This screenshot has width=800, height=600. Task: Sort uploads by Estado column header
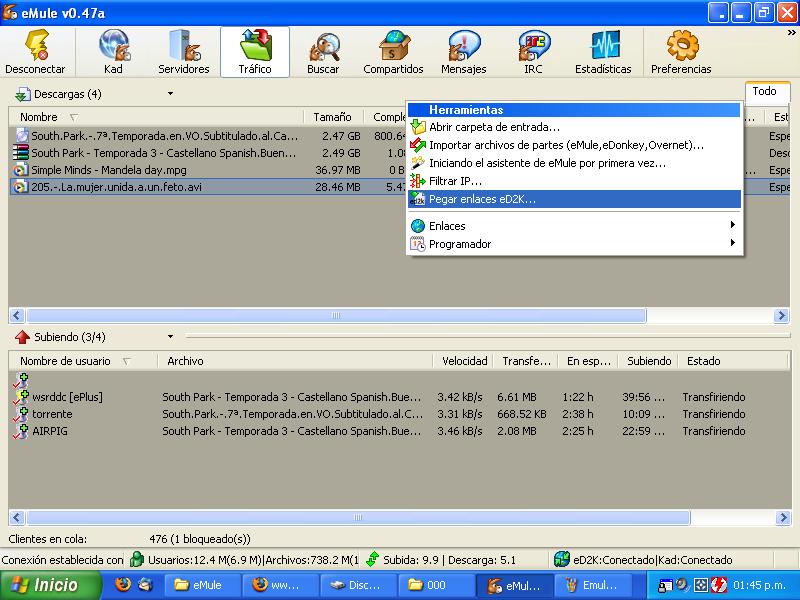pos(733,361)
